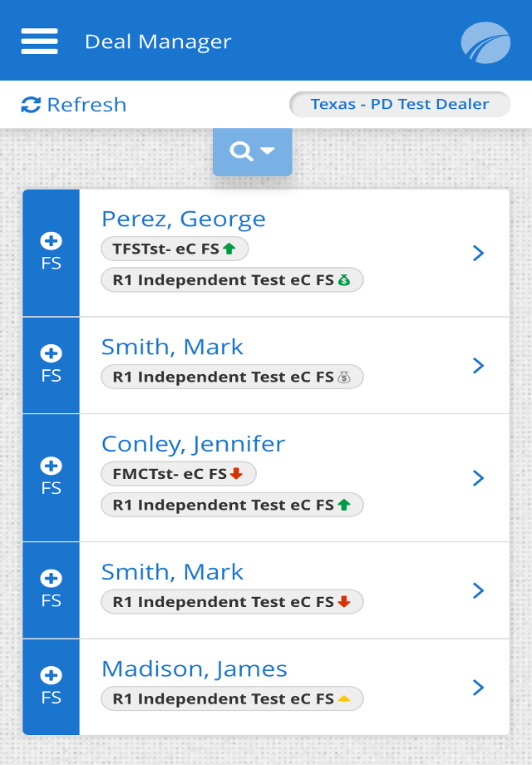The image size is (532, 765).
Task: Select the Texas - PD Test Dealer button
Action: (399, 104)
